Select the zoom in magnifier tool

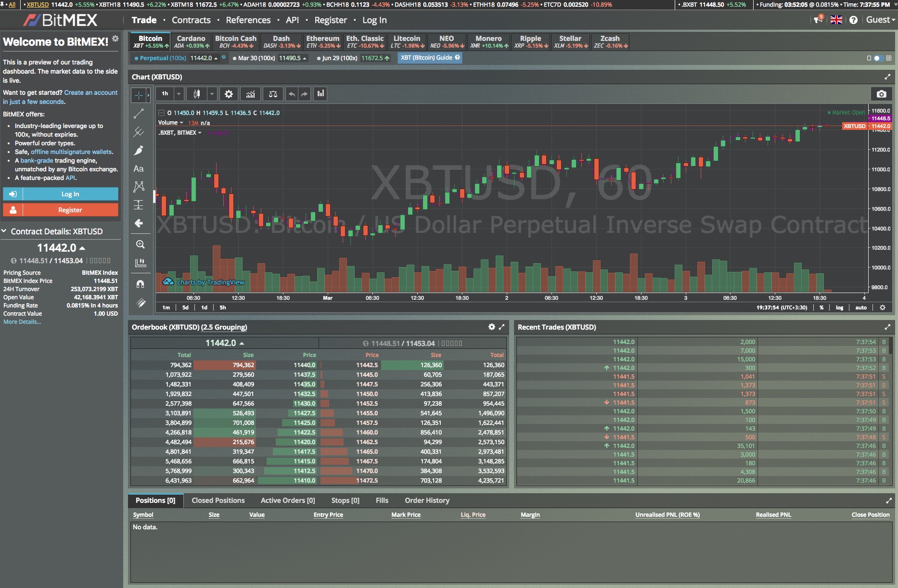tap(140, 244)
